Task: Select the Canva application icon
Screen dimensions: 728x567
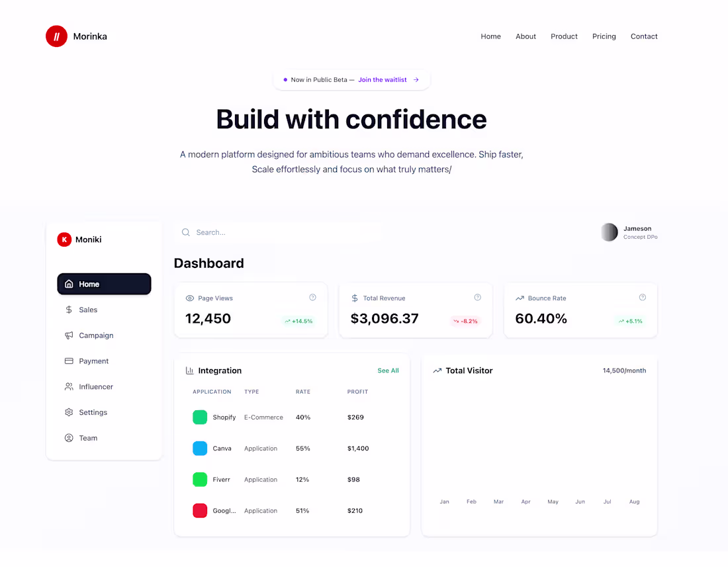Action: [x=200, y=448]
